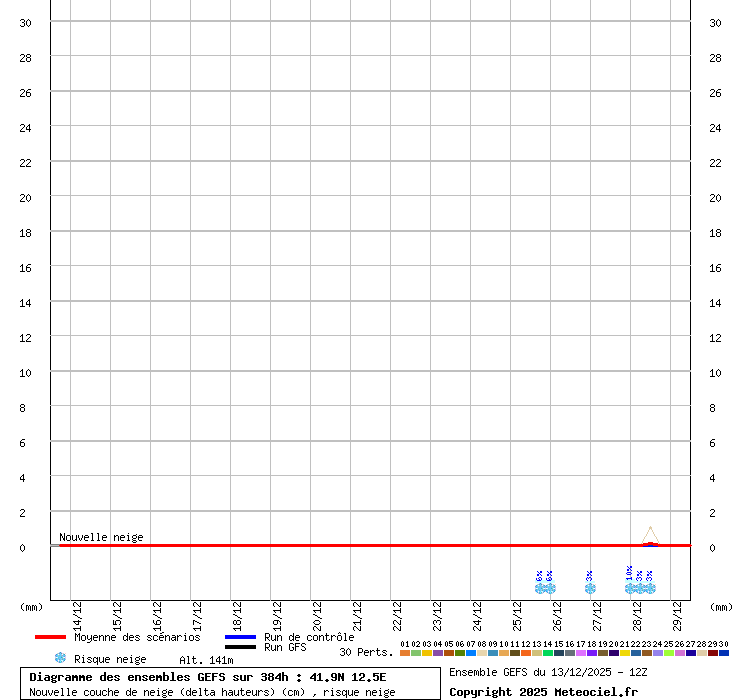Click the snowflake on 27/12
740x700 pixels.
pyautogui.click(x=590, y=588)
